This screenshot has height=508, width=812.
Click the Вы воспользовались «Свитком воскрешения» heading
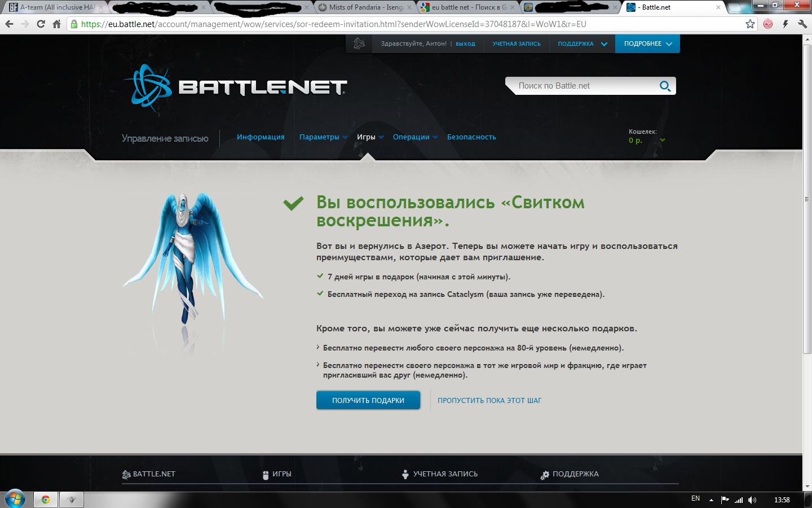pyautogui.click(x=451, y=211)
